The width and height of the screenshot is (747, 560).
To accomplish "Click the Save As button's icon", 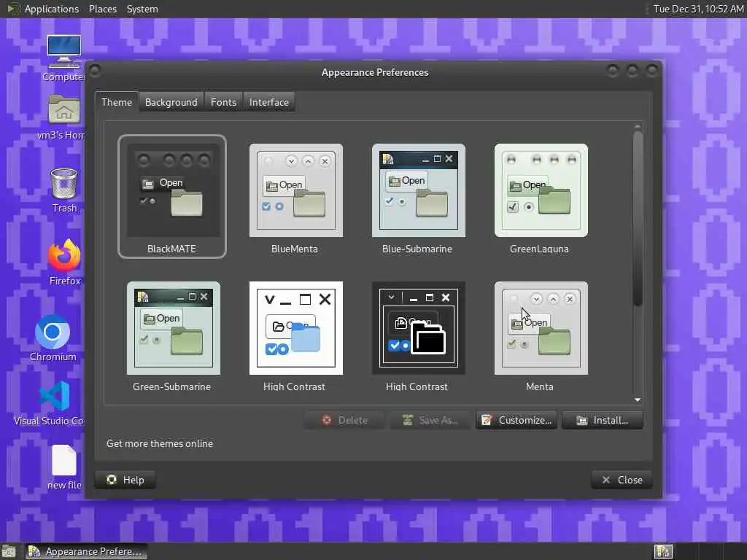I will point(408,420).
